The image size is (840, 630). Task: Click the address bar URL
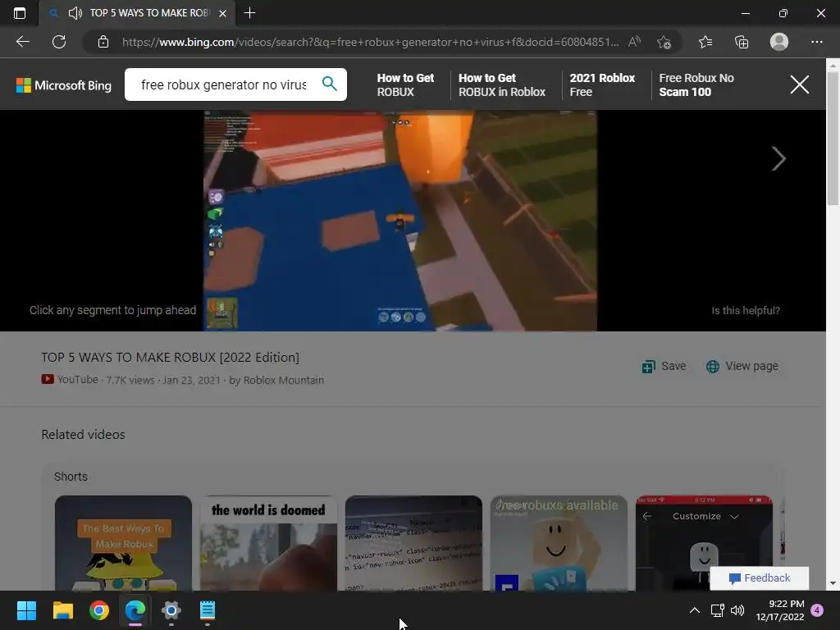370,42
